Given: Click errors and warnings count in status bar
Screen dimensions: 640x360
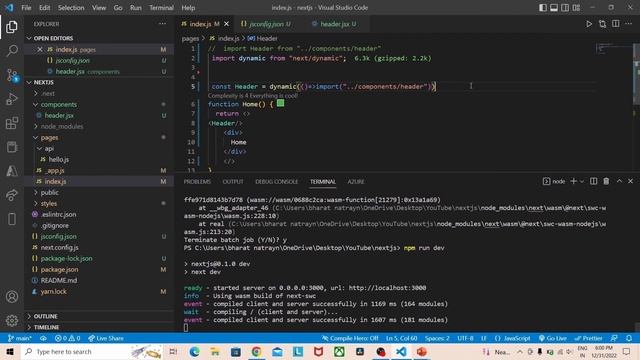Looking at the screenshot, I should pos(68,338).
